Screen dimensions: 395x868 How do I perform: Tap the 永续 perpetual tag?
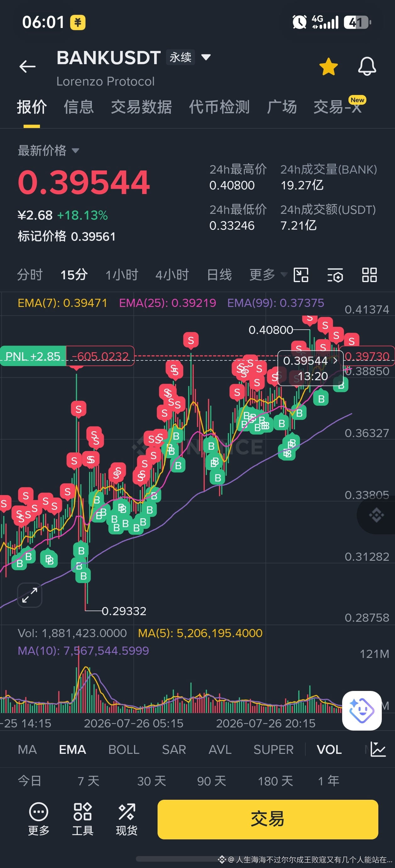[x=180, y=57]
